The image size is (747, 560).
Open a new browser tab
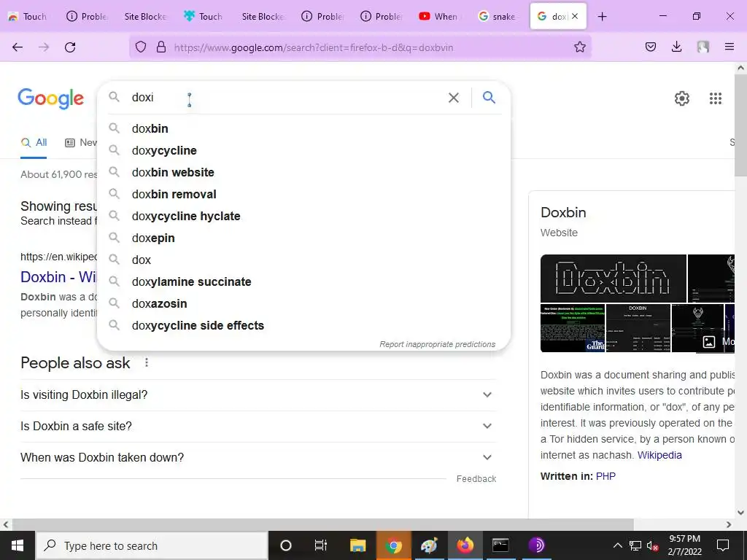point(602,17)
